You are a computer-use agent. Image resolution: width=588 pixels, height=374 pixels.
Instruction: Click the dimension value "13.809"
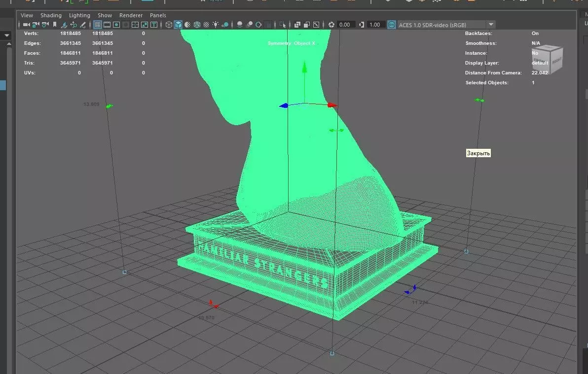(91, 104)
